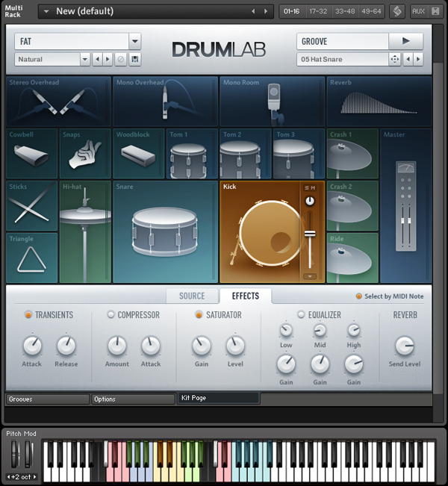Select the next groove
Image resolution: width=448 pixels, height=486 pixels.
tap(418, 59)
